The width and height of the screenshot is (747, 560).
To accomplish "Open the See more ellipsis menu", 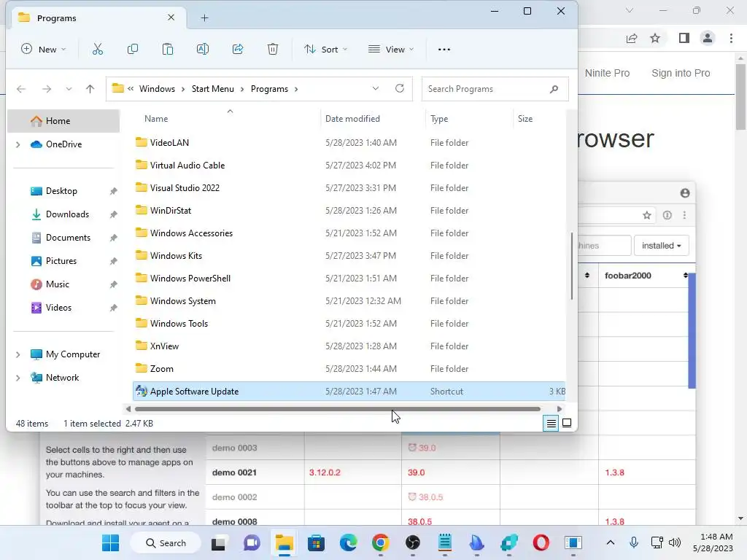I will tap(444, 49).
